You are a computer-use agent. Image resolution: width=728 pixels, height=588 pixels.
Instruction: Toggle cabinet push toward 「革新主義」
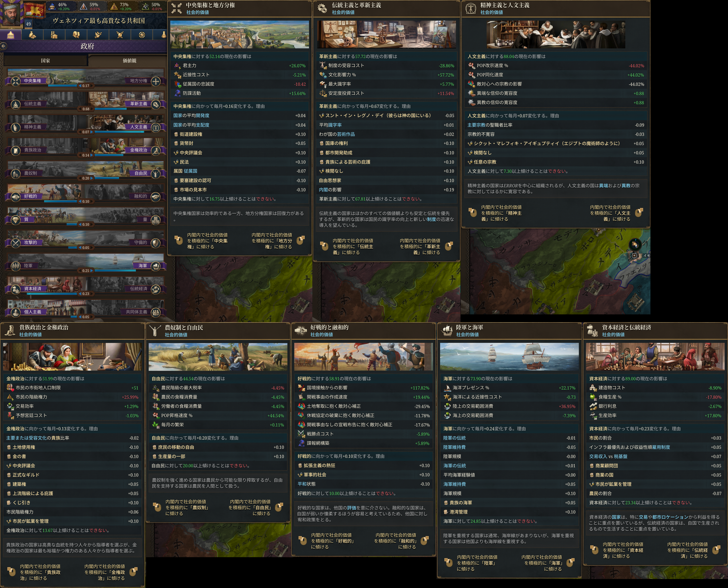[449, 246]
